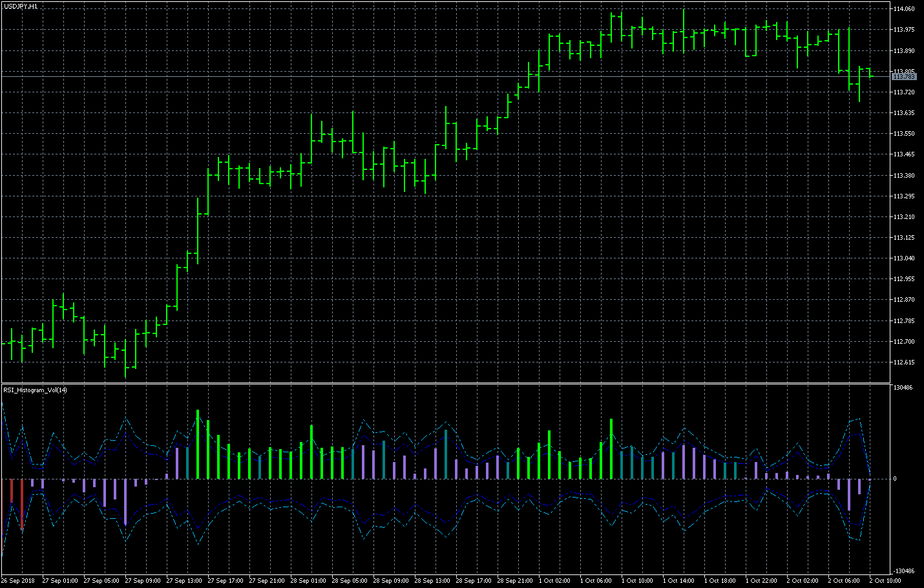
Task: Click the 2 Oct 06:00 time label
Action: point(844,581)
